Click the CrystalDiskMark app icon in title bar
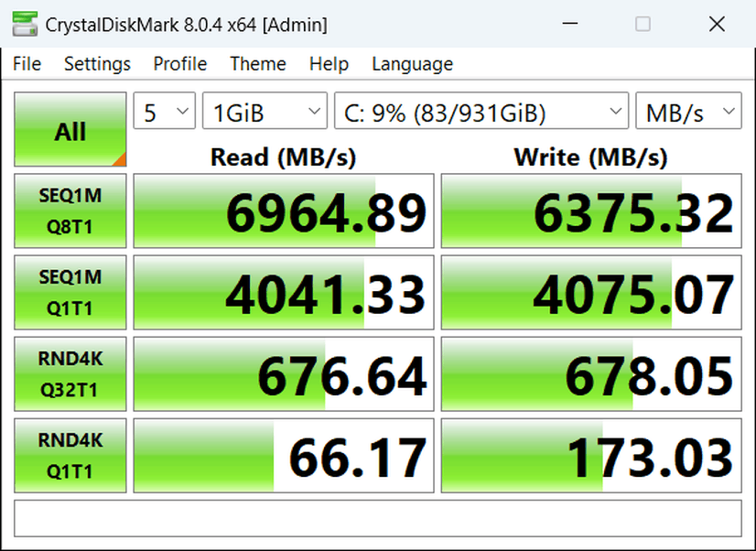756x551 pixels. click(x=25, y=24)
